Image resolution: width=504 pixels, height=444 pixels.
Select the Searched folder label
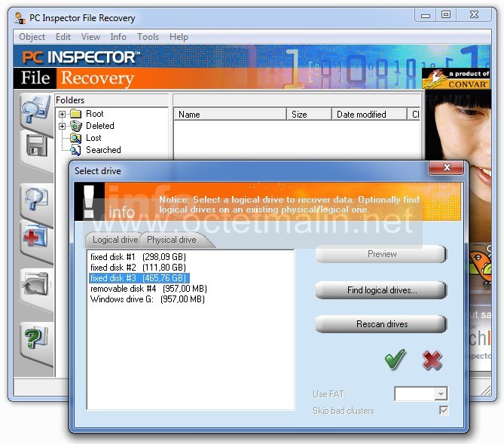(x=103, y=150)
